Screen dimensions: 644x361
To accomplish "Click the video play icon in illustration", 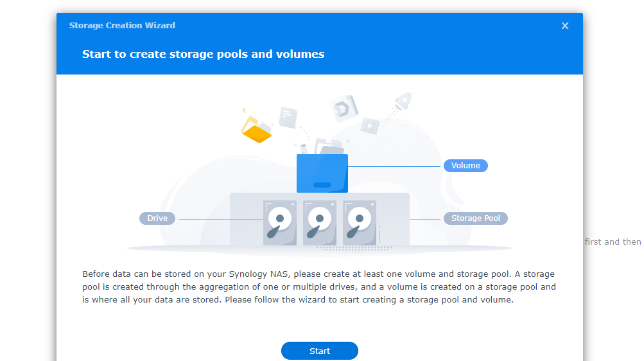I will [369, 125].
